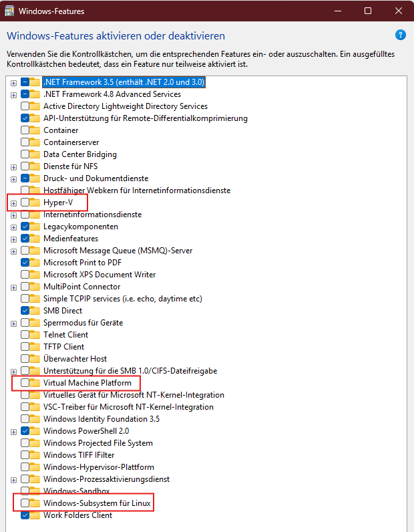Screen dimensions: 414x532
Task: Select the Überwachter Host entry
Action: 75,359
